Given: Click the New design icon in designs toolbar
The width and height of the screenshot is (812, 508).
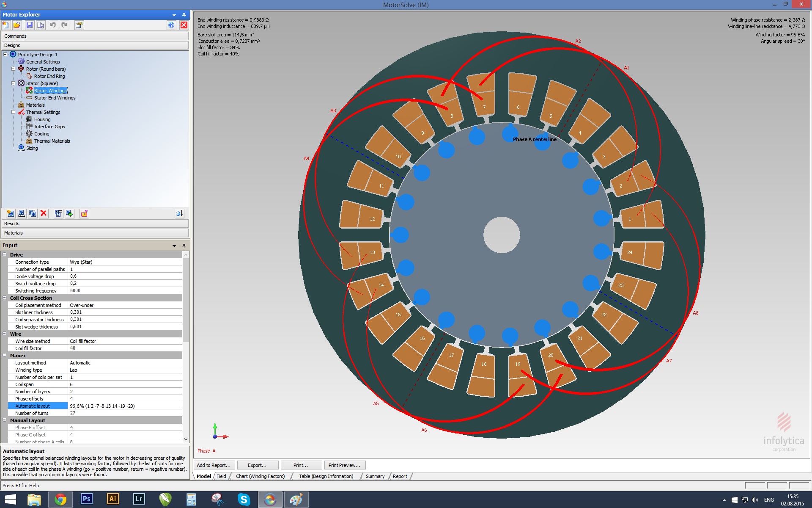Looking at the screenshot, I should 11,213.
